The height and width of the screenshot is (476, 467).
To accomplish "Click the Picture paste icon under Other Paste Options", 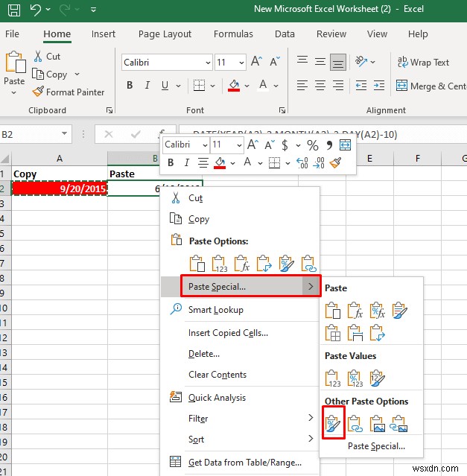I will (377, 423).
